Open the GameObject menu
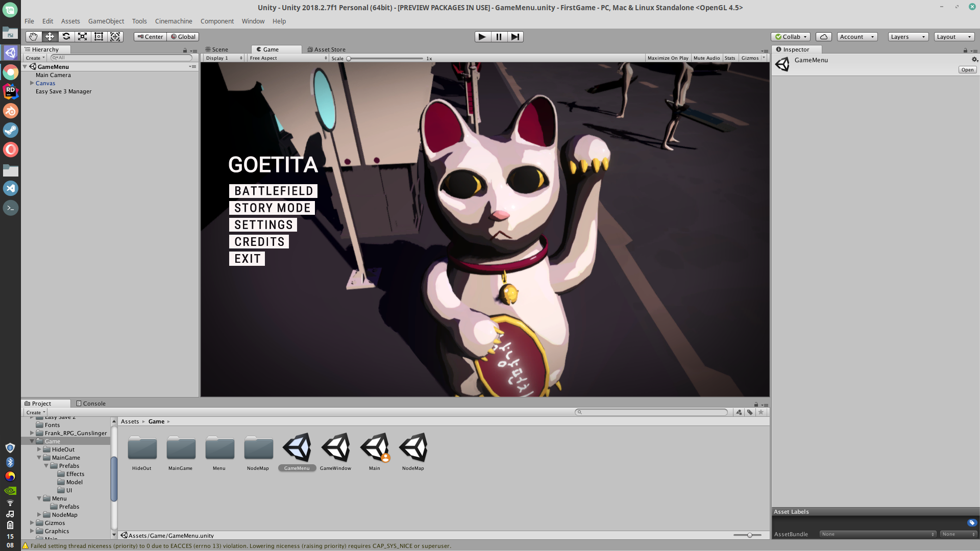 pos(106,21)
